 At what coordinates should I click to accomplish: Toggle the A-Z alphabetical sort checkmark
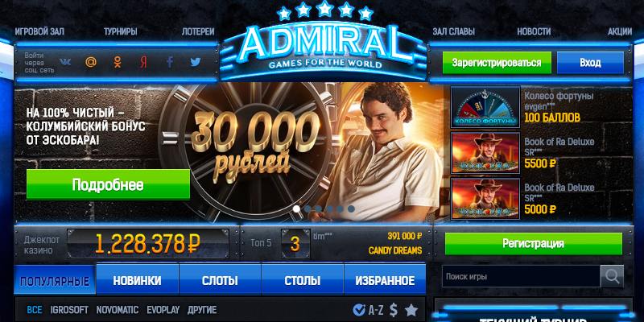coord(359,309)
